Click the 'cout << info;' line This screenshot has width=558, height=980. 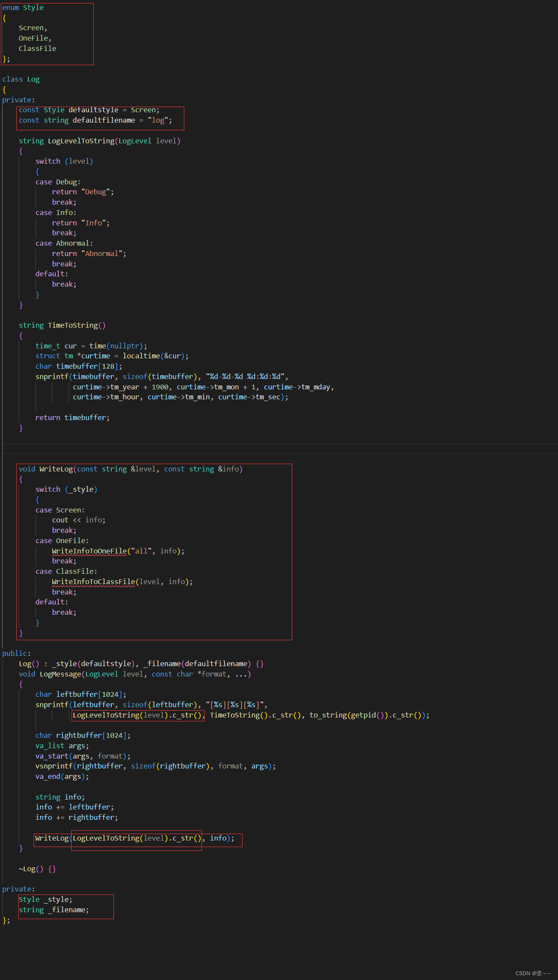79,520
